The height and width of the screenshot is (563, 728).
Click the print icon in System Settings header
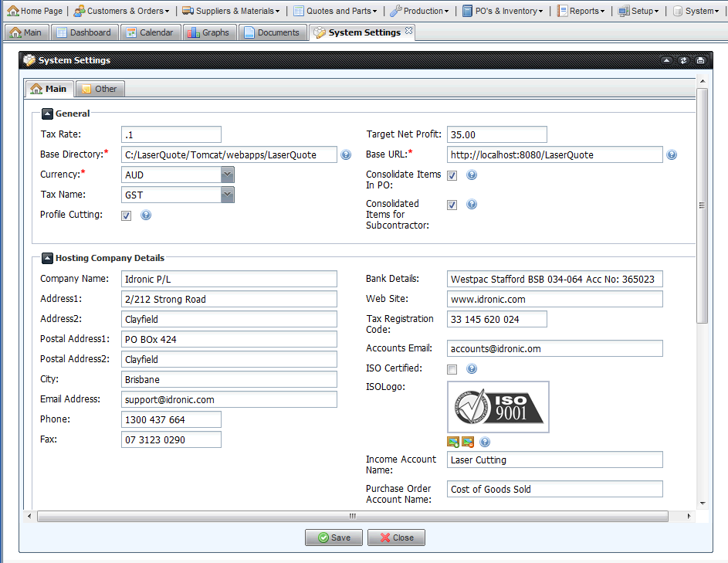700,60
